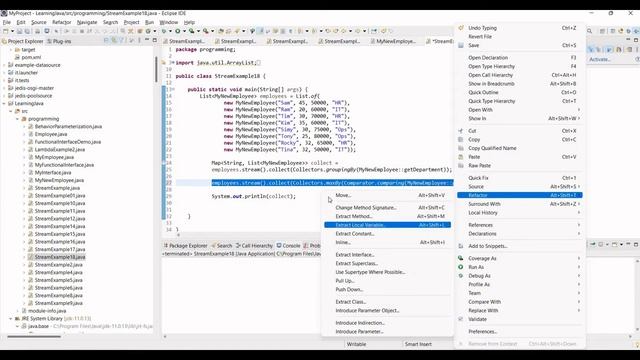Open dropdown arrow beside New icon
The width and height of the screenshot is (640, 360).
12,31
